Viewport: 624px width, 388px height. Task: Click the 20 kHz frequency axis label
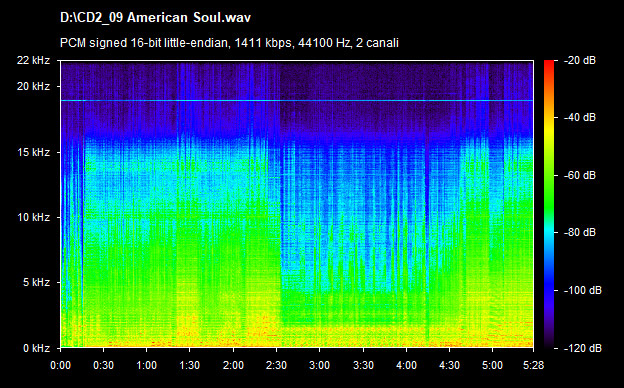[33, 86]
